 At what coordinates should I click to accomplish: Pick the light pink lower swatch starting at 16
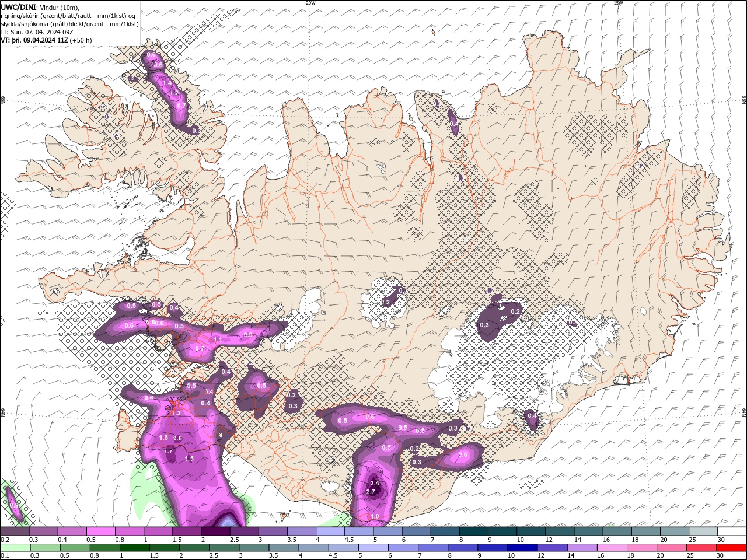click(612, 548)
